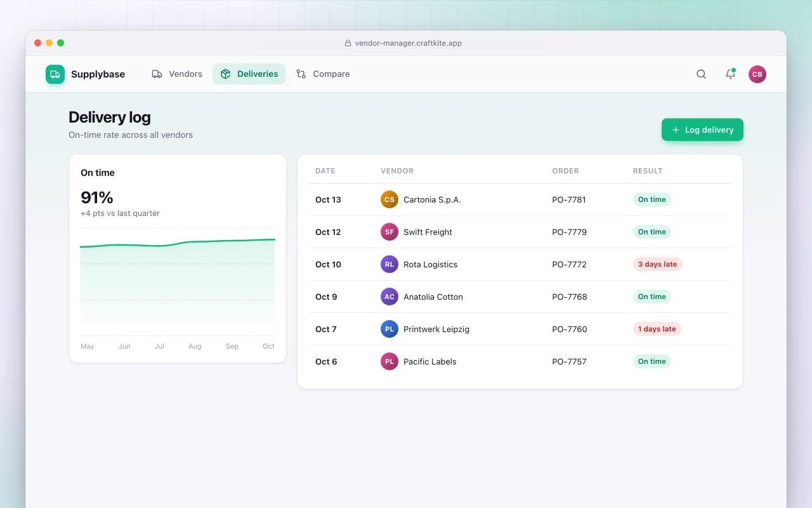Open the CB user avatar
Viewport: 812px width, 508px height.
(757, 74)
